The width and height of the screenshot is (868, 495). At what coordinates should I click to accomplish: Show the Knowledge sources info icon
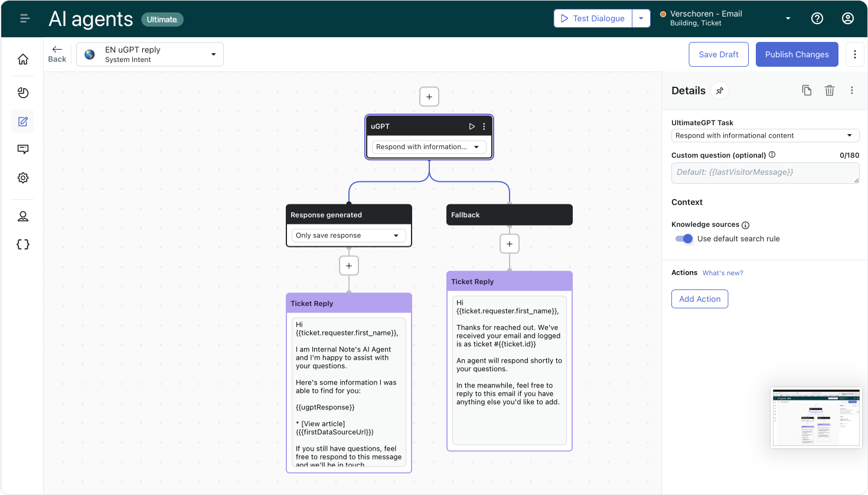tap(745, 225)
